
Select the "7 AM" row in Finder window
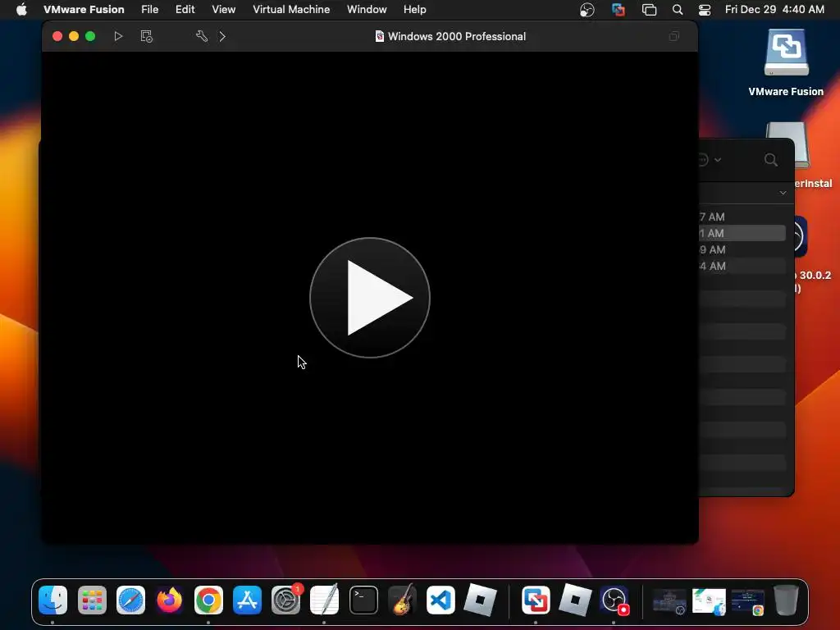tap(742, 217)
